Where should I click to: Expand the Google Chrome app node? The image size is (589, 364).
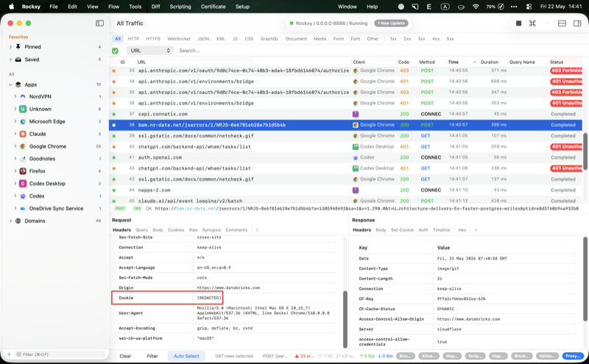[15, 146]
